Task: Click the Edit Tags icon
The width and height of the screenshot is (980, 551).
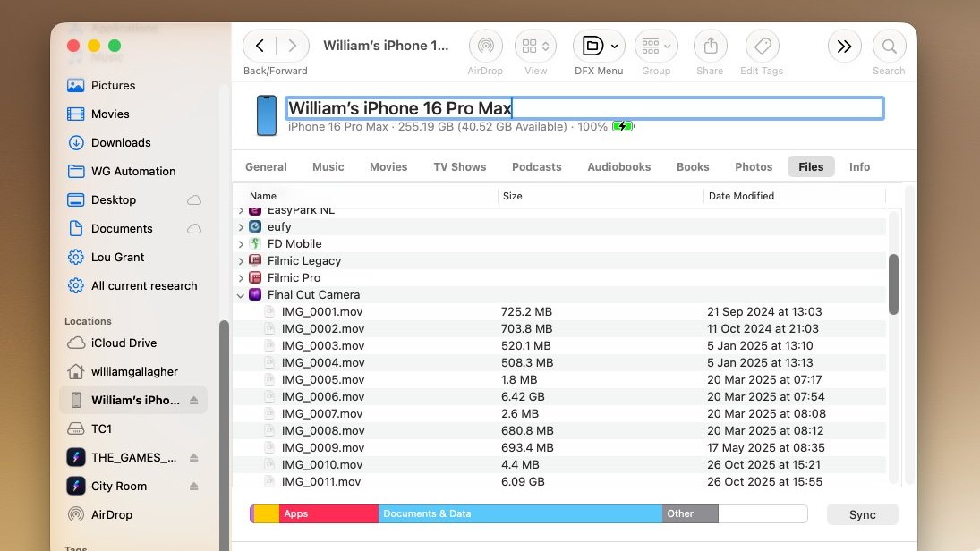Action: [762, 46]
